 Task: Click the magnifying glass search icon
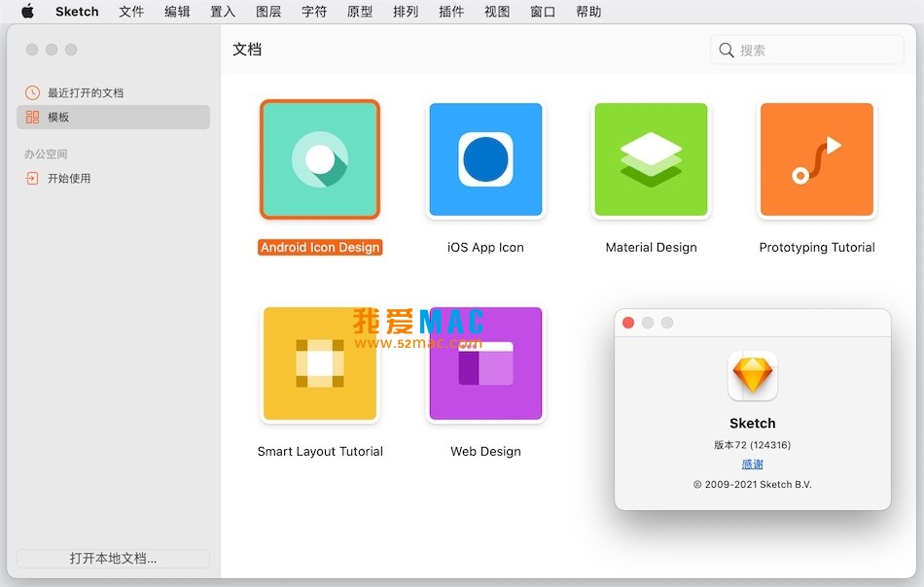pos(727,50)
